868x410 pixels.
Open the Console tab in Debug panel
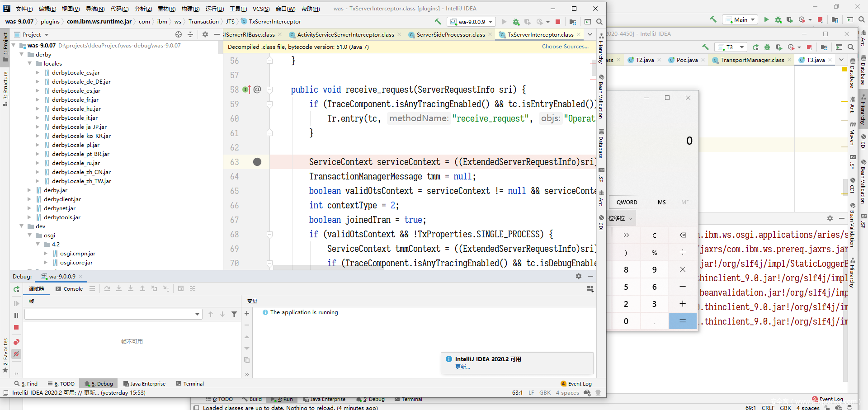(69, 289)
